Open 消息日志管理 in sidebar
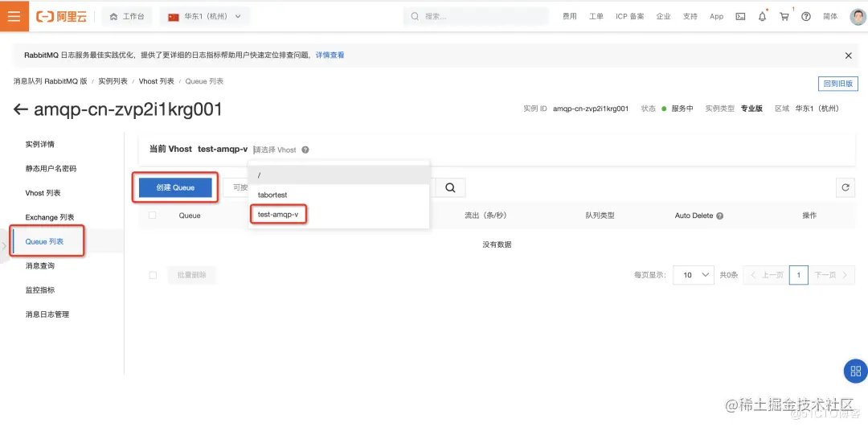The width and height of the screenshot is (868, 427). tap(47, 314)
